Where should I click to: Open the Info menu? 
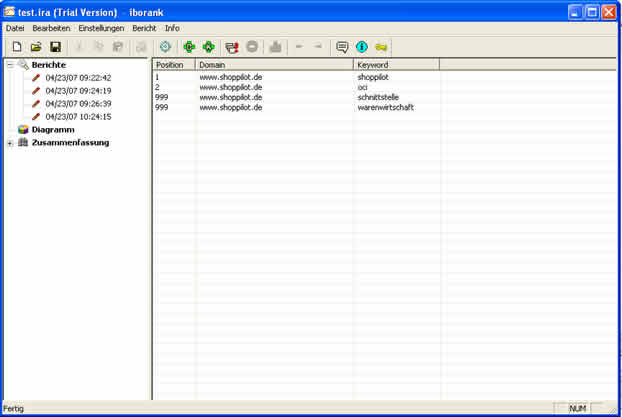pyautogui.click(x=172, y=28)
